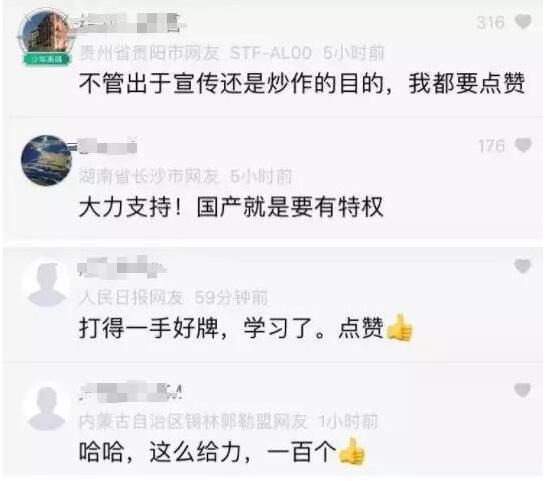Open gray default avatar of 人民日报网友
The height and width of the screenshot is (481, 547).
click(47, 284)
